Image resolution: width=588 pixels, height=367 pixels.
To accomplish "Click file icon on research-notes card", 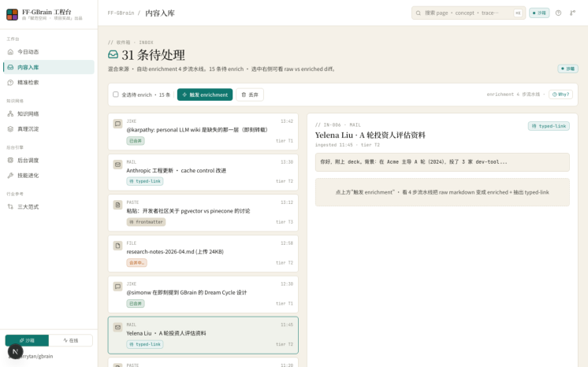I will 117,246.
